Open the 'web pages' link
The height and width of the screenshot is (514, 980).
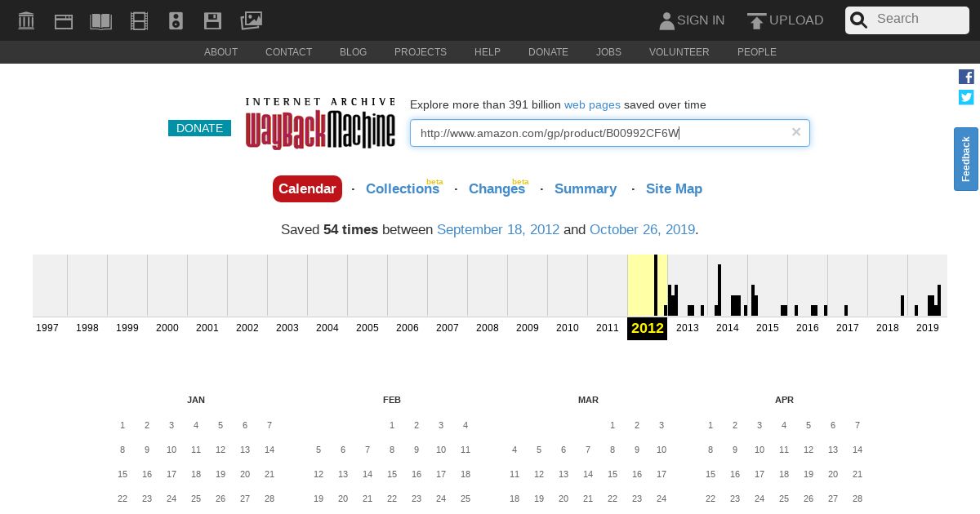592,104
